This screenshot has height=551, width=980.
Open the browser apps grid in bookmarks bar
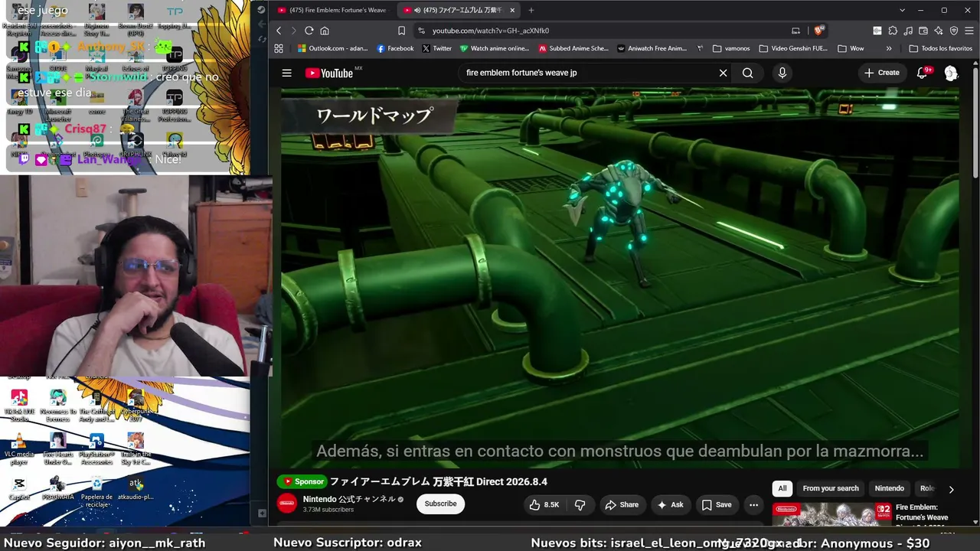(279, 48)
